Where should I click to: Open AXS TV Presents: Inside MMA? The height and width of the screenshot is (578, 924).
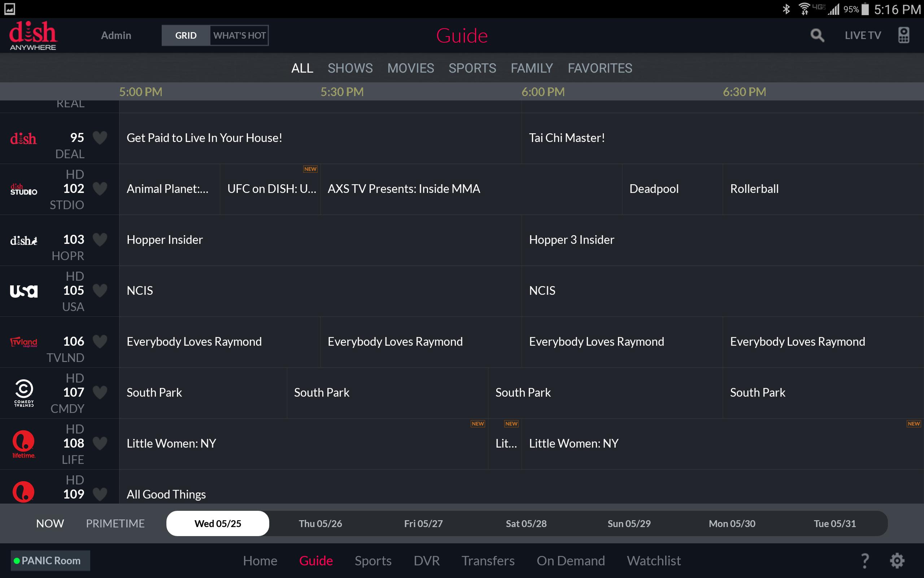pos(471,189)
